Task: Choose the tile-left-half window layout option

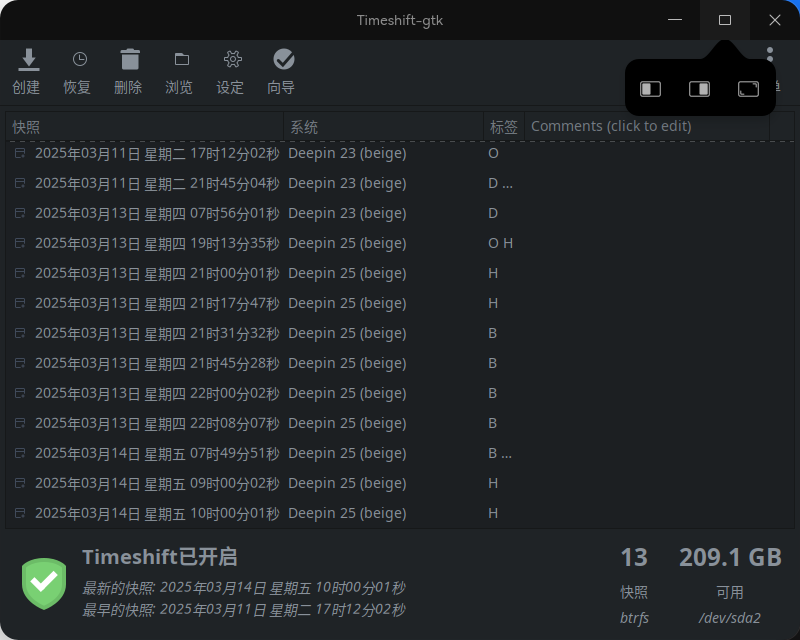Action: pos(651,89)
